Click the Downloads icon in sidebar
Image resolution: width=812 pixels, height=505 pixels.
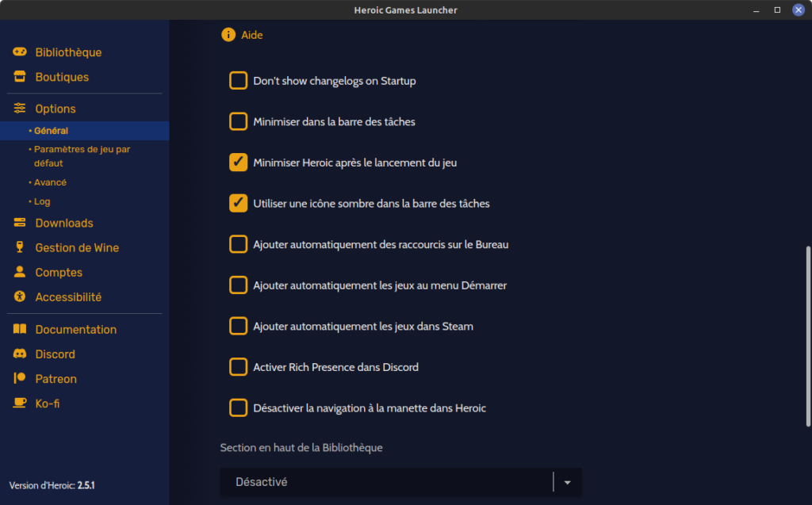[20, 223]
